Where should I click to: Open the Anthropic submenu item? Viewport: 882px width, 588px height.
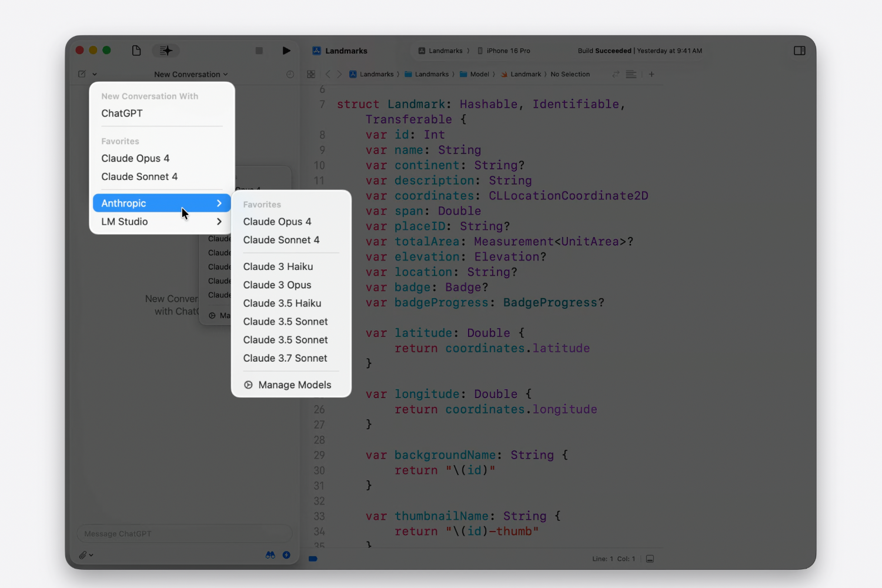tap(162, 203)
